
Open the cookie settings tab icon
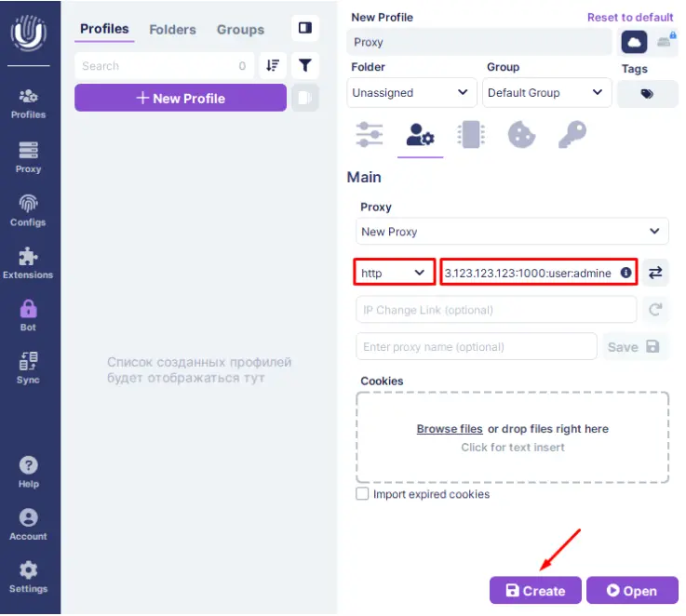(x=521, y=136)
